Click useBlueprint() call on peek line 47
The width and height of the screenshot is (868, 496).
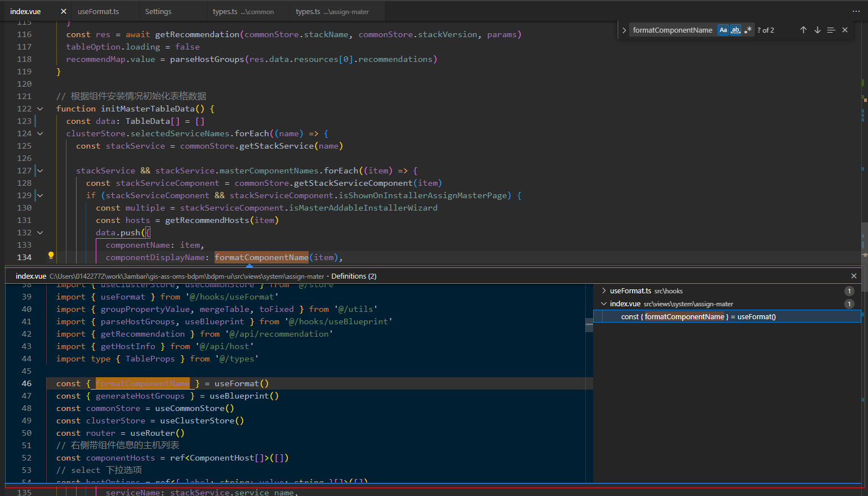pos(244,396)
